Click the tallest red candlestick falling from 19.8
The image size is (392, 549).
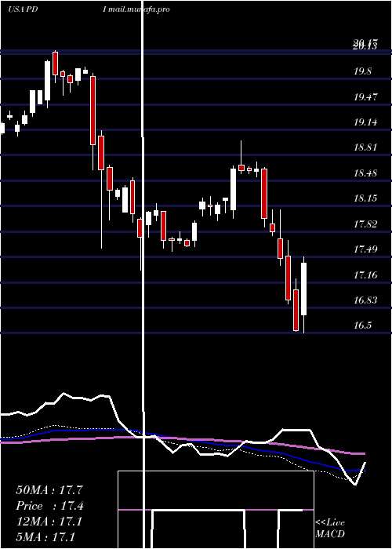[x=93, y=111]
